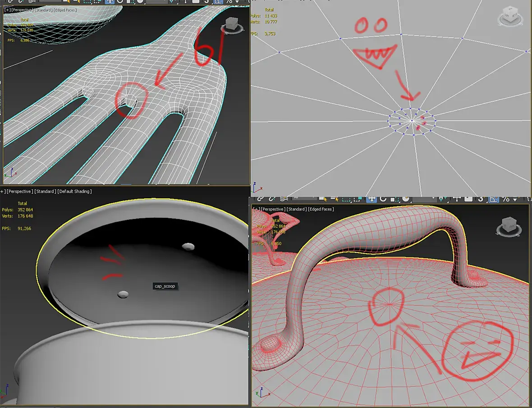The height and width of the screenshot is (408, 532).
Task: Choose the Select and Scale tool above the lid viewport
Action: [394, 199]
